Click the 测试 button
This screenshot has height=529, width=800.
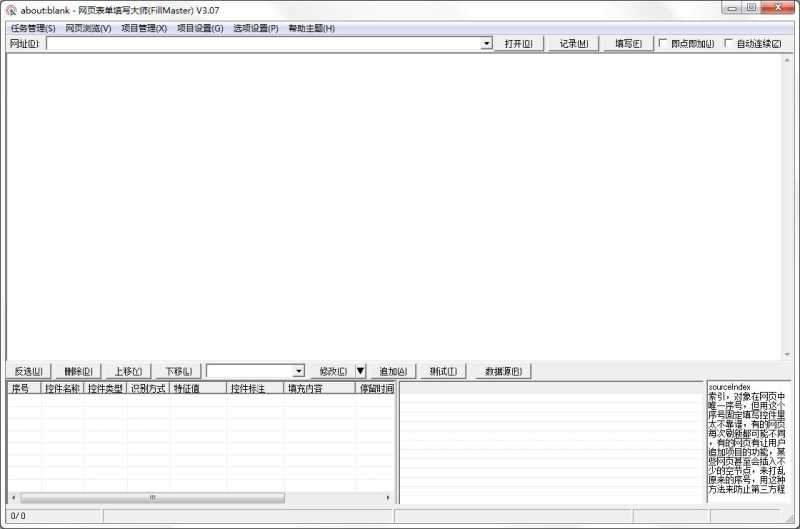443,371
